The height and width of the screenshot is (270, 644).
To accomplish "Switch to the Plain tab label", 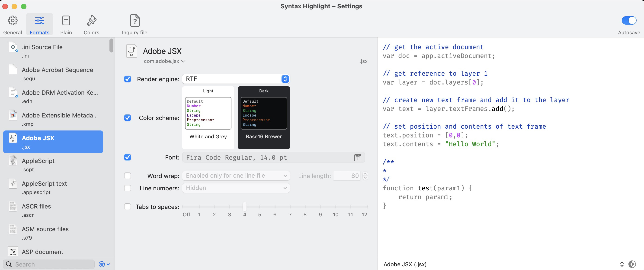I will pyautogui.click(x=66, y=33).
